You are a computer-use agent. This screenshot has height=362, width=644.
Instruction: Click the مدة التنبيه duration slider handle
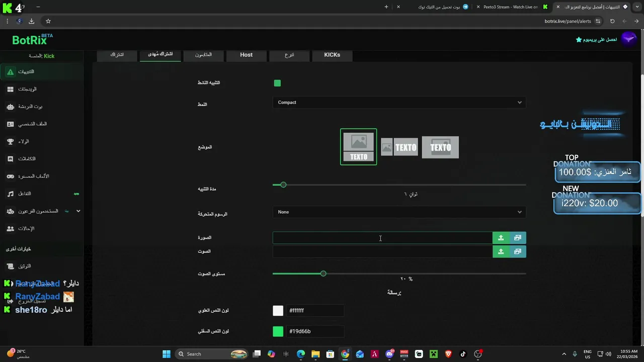tap(283, 185)
